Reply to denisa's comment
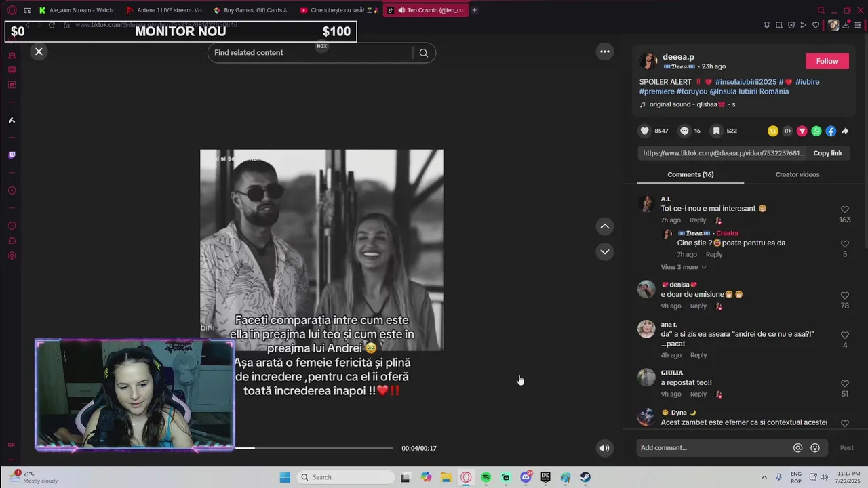The height and width of the screenshot is (488, 868). (x=698, y=306)
